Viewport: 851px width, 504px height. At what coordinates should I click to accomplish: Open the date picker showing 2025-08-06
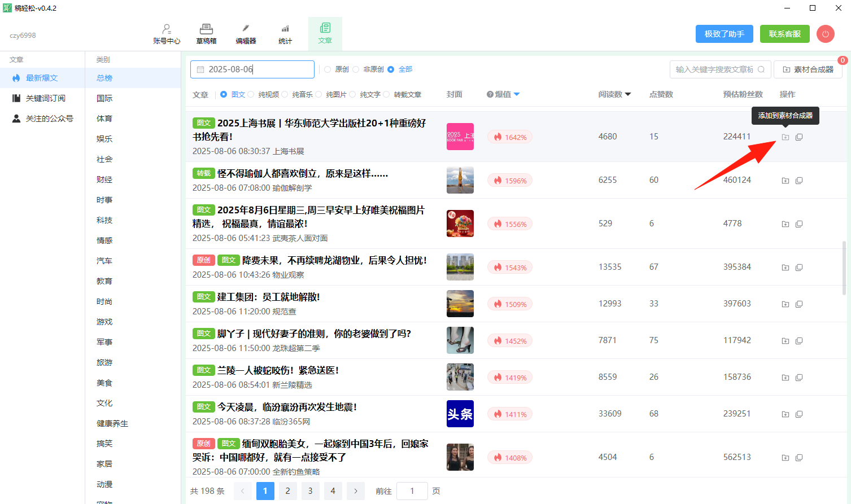point(252,69)
